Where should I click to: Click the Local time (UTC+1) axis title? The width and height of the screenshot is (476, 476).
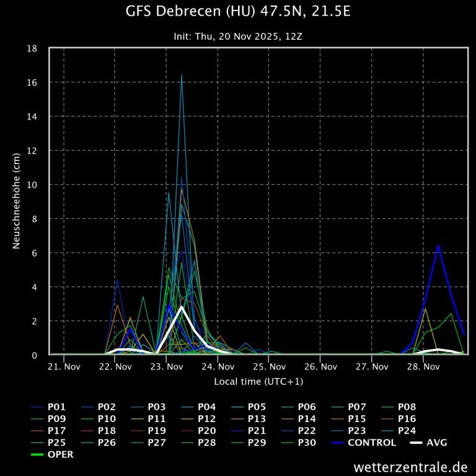(x=258, y=382)
